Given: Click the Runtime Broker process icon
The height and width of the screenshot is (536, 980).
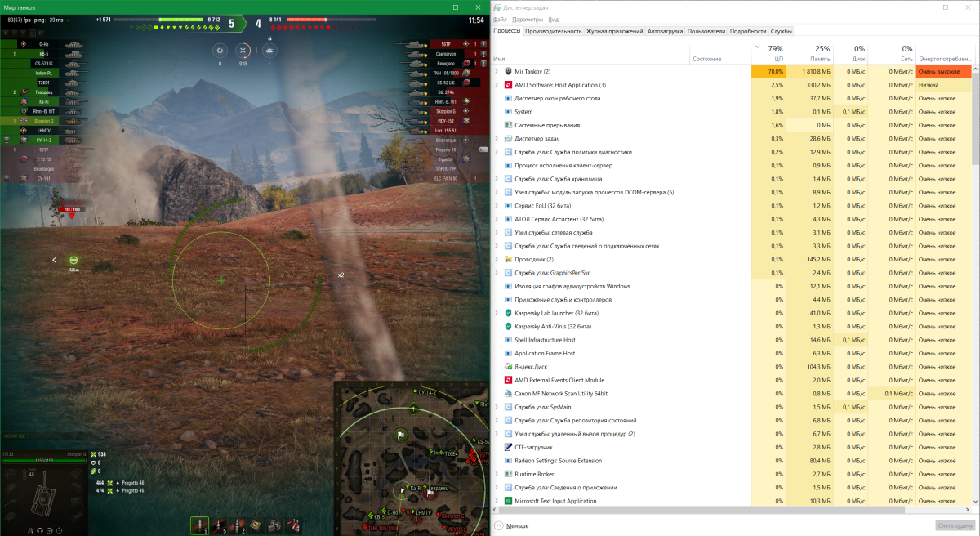Looking at the screenshot, I should point(508,474).
